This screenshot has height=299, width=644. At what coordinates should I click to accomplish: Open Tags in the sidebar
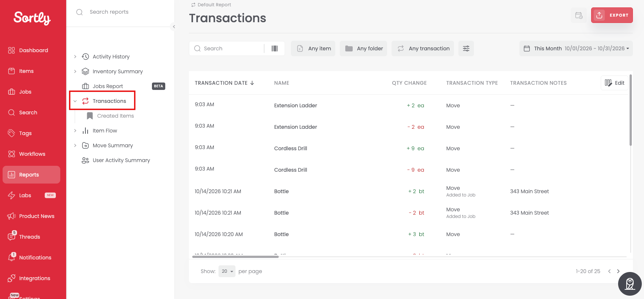(31, 133)
